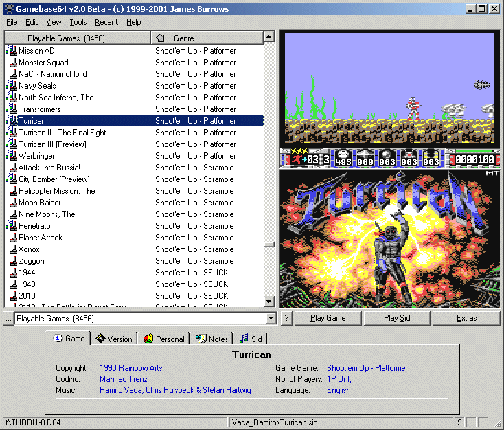
Task: Open the View menu
Action: point(54,22)
